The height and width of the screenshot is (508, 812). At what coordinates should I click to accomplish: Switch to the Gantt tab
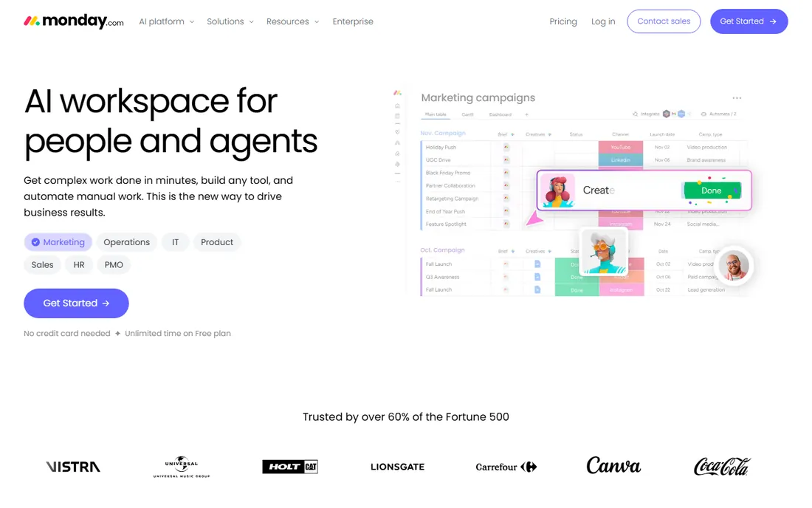pyautogui.click(x=467, y=114)
